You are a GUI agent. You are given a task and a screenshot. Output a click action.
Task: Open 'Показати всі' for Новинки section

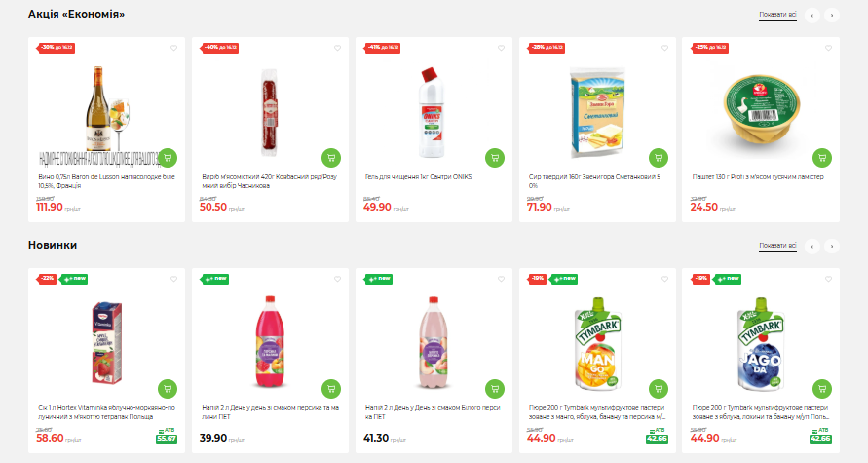tap(777, 245)
